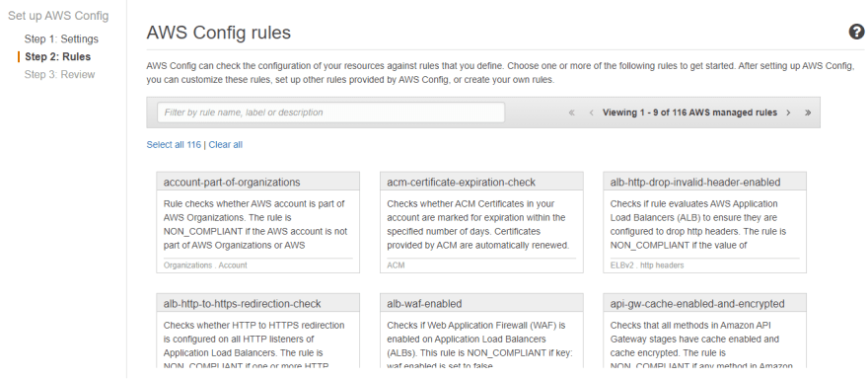Click the 'ACM' label text
Image resolution: width=868 pixels, height=379 pixels.
pyautogui.click(x=396, y=265)
